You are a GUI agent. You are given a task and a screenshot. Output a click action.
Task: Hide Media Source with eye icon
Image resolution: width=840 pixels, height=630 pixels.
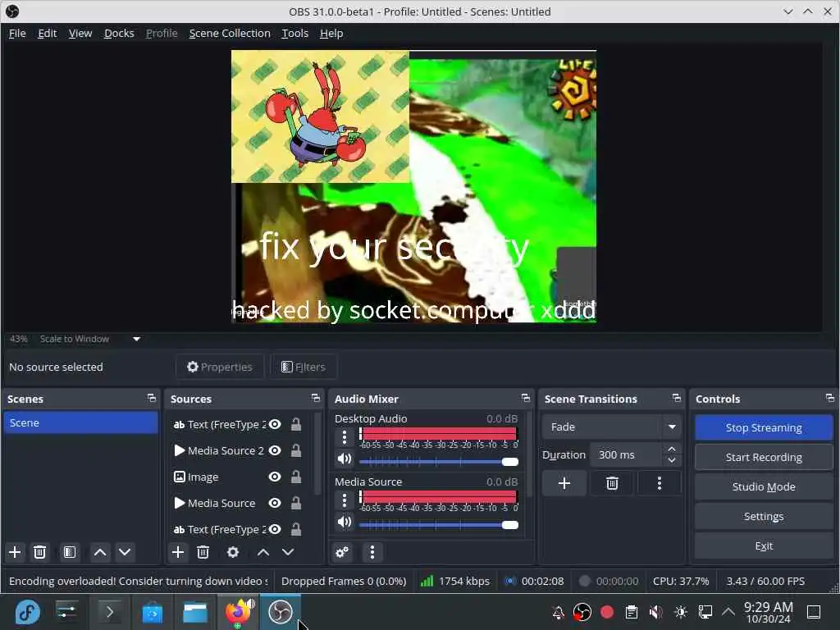tap(275, 503)
